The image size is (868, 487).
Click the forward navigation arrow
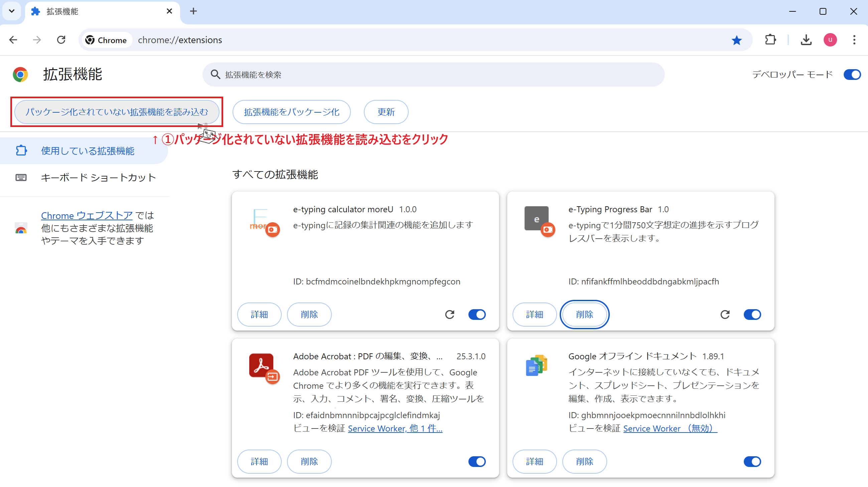click(x=37, y=40)
